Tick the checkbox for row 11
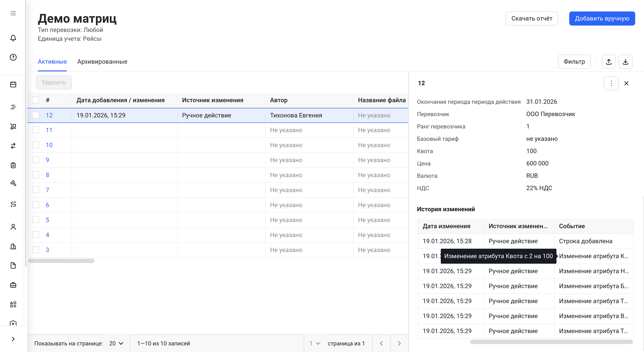644x352 pixels. (35, 130)
